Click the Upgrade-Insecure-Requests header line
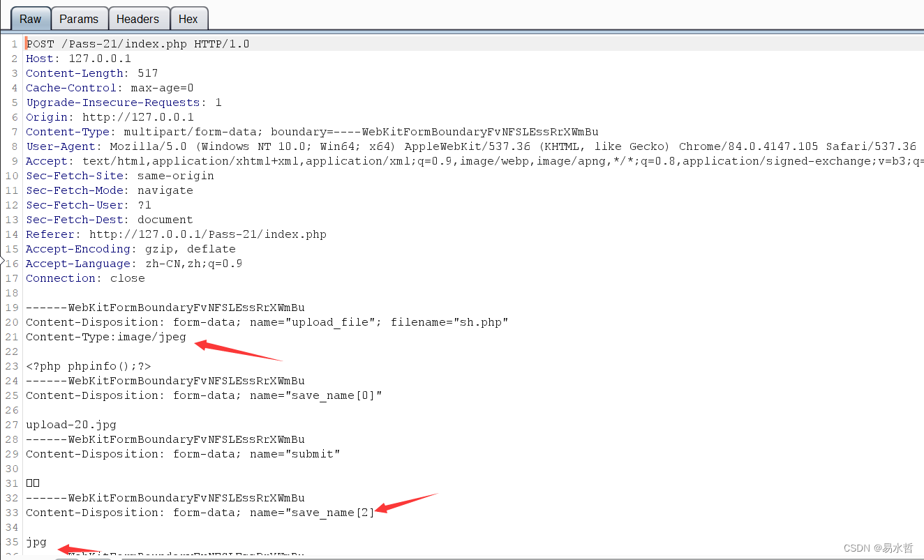This screenshot has width=924, height=560. point(124,103)
